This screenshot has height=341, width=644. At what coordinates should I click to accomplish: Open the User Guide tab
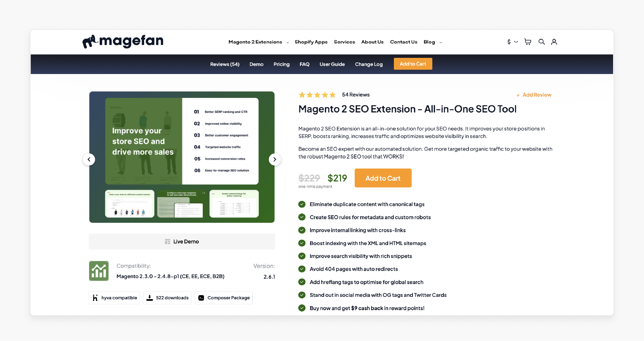(332, 64)
